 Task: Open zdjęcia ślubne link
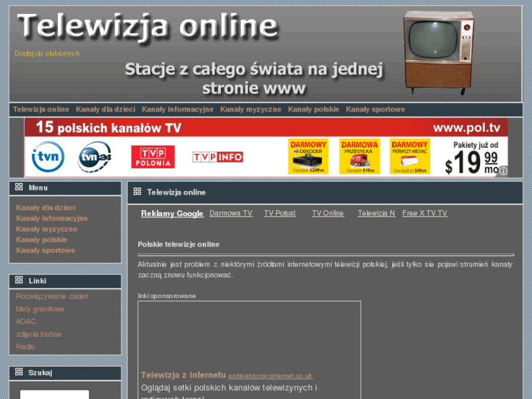39,334
